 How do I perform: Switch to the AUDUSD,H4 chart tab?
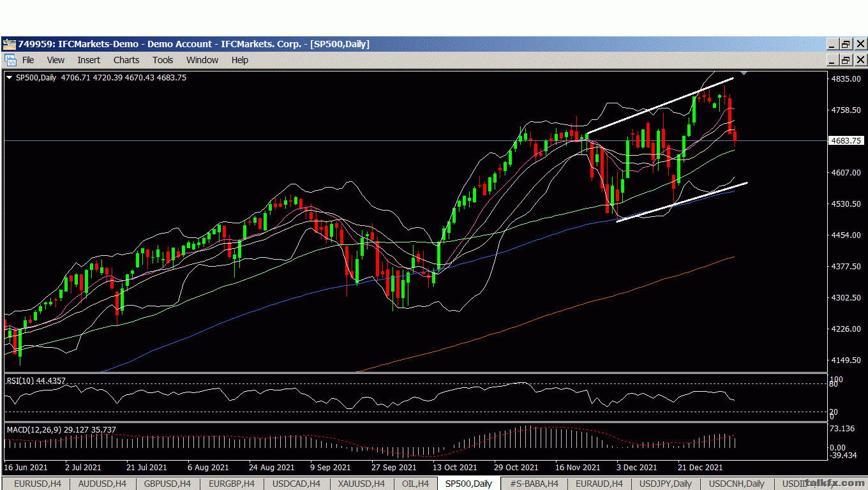click(x=102, y=484)
